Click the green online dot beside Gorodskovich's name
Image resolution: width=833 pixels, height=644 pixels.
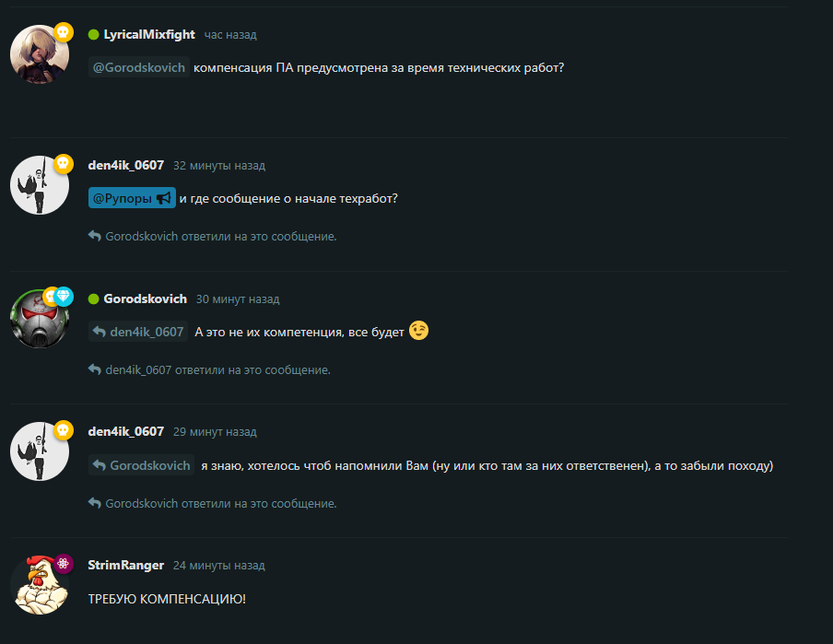93,299
